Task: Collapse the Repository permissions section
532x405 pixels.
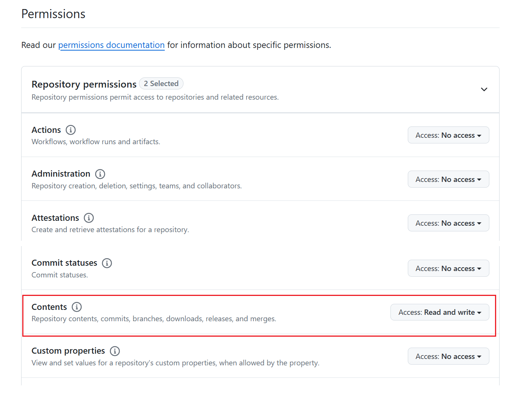Action: click(484, 89)
